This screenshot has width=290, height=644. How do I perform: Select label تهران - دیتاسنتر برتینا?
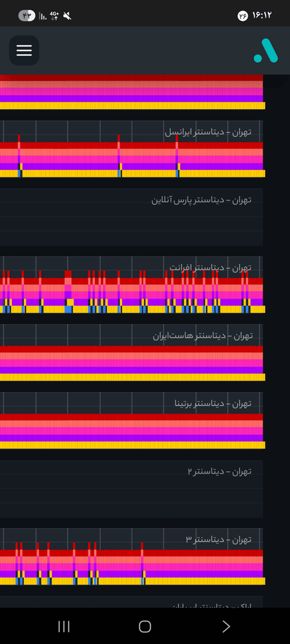[213, 403]
